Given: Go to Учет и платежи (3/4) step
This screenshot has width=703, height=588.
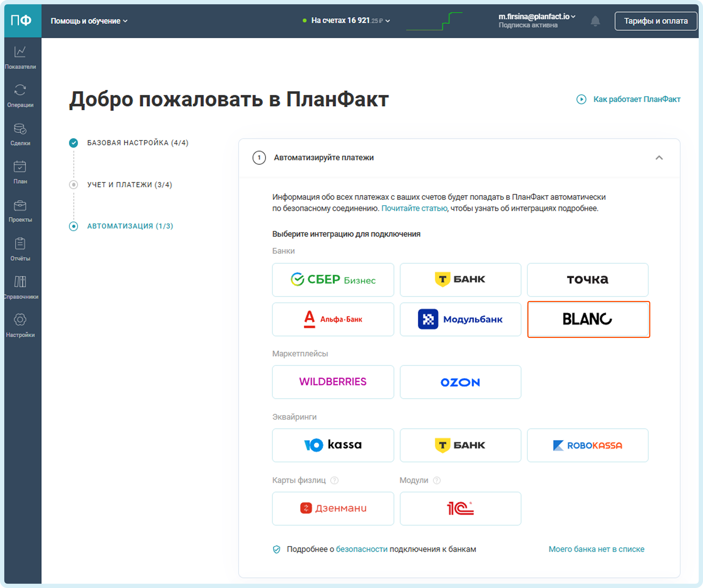Looking at the screenshot, I should tap(130, 184).
